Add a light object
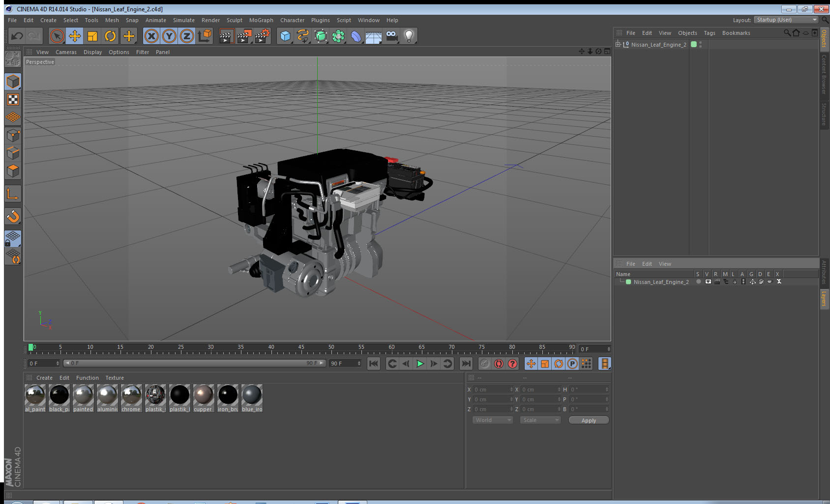The height and width of the screenshot is (504, 830). coord(409,36)
